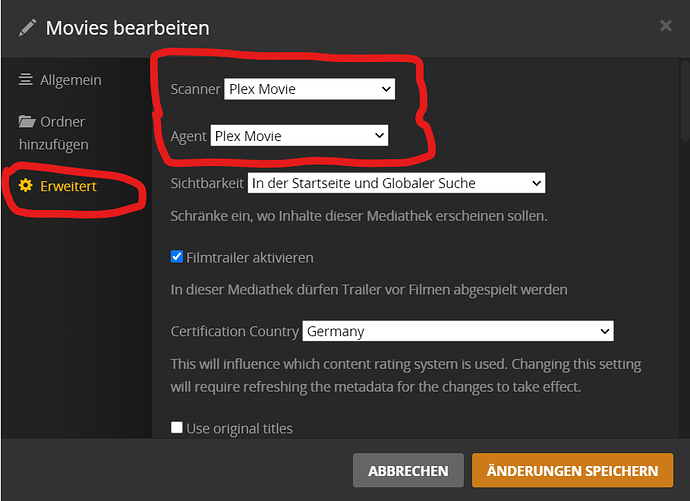
Task: Click the 'Certification Country' label
Action: pos(235,331)
